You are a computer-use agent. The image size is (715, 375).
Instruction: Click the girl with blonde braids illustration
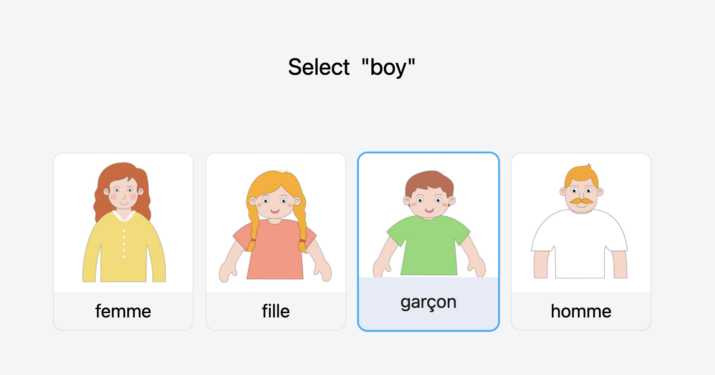[275, 226]
